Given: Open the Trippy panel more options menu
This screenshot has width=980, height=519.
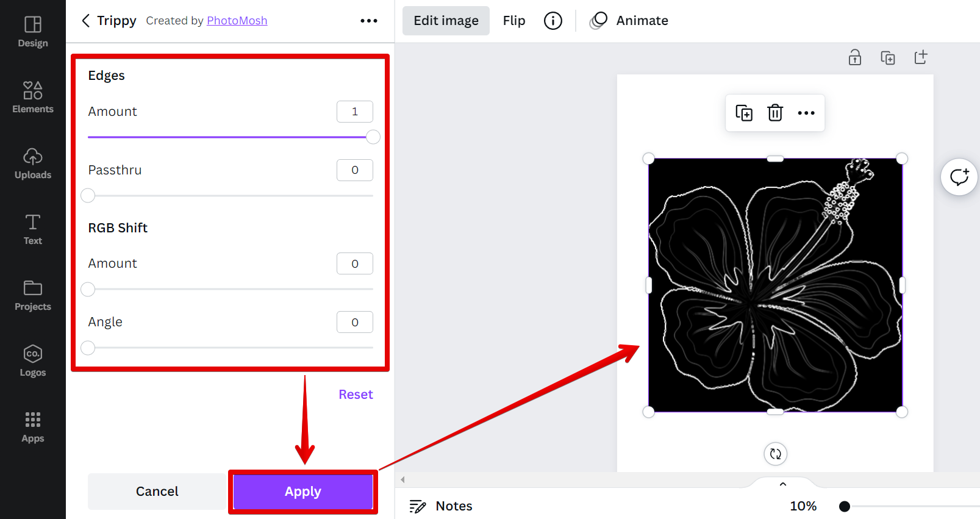Looking at the screenshot, I should click(x=369, y=21).
